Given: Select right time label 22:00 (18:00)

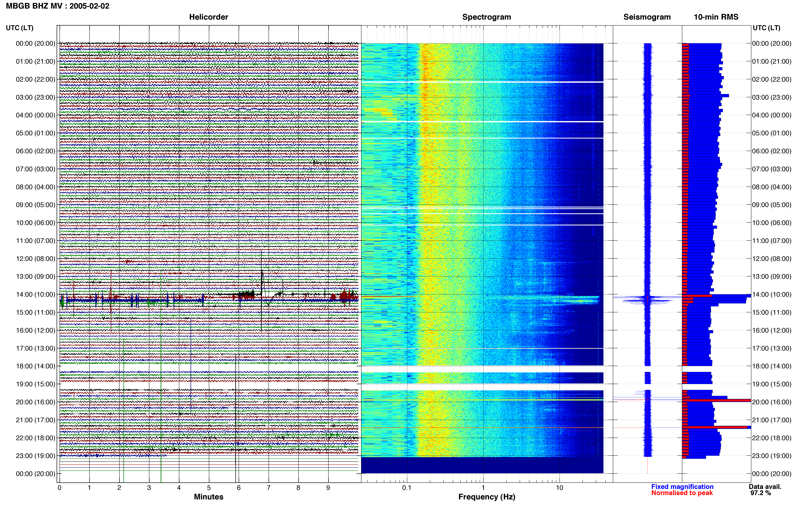Looking at the screenshot, I should tap(772, 438).
